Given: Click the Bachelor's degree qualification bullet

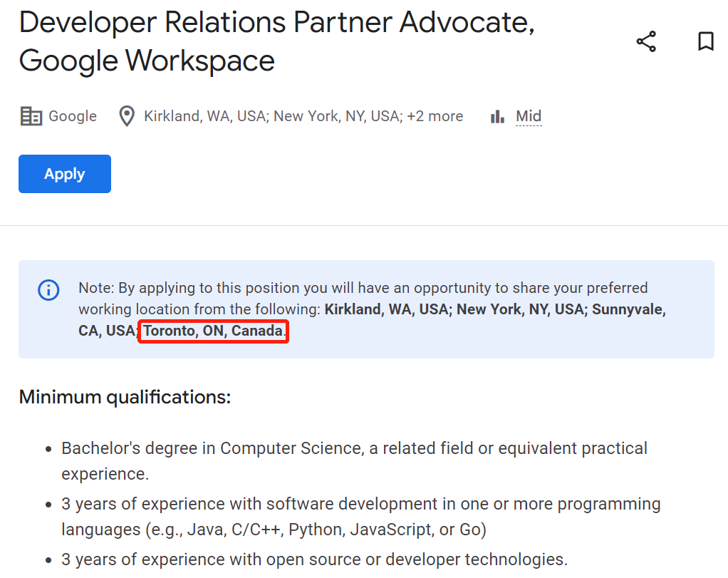Looking at the screenshot, I should [354, 461].
